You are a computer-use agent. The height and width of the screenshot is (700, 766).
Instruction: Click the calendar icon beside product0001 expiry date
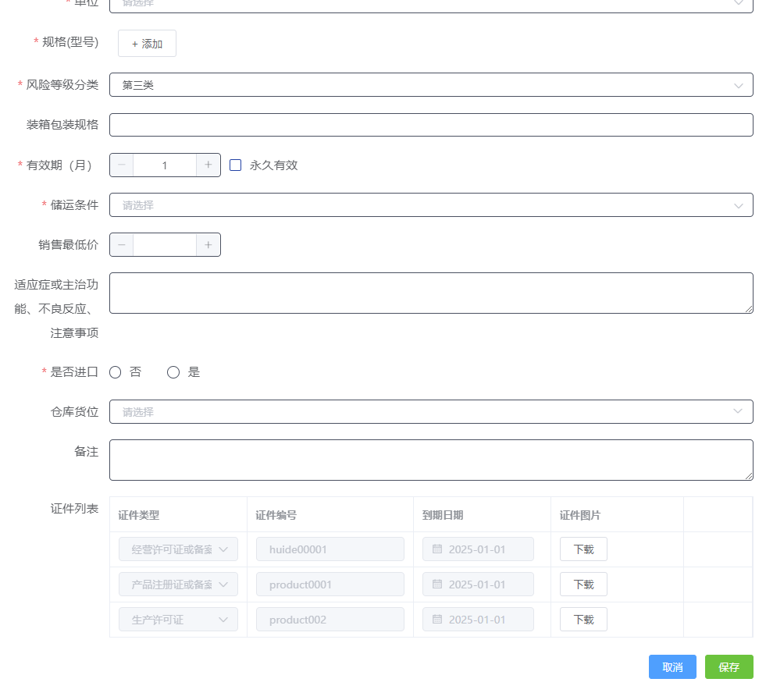click(437, 584)
